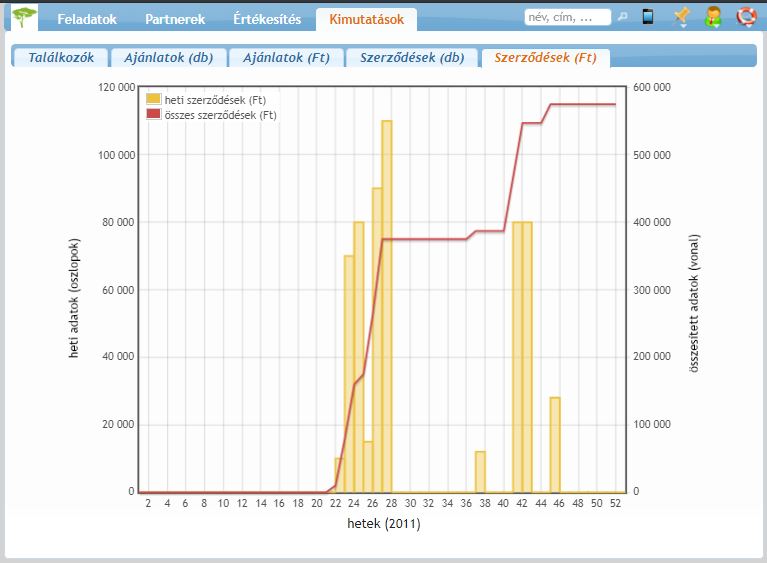Viewport: 767px width, 563px height.
Task: Select the Kimutatások tab
Action: [x=366, y=19]
